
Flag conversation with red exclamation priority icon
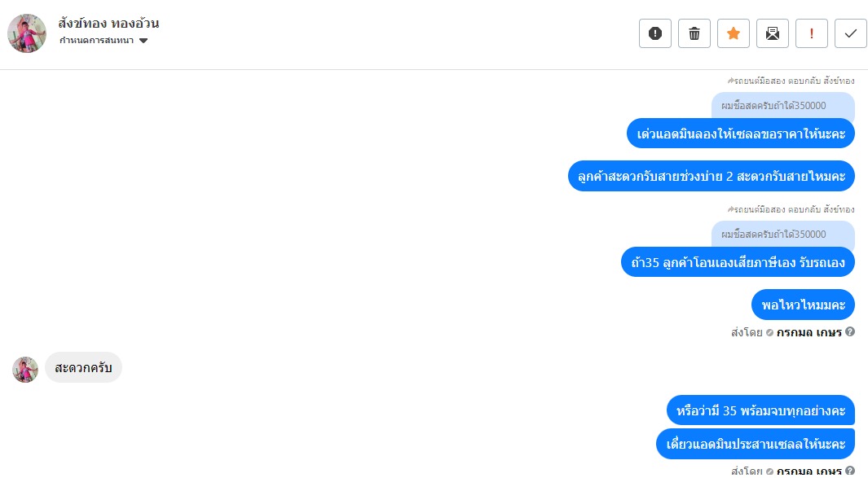point(812,33)
